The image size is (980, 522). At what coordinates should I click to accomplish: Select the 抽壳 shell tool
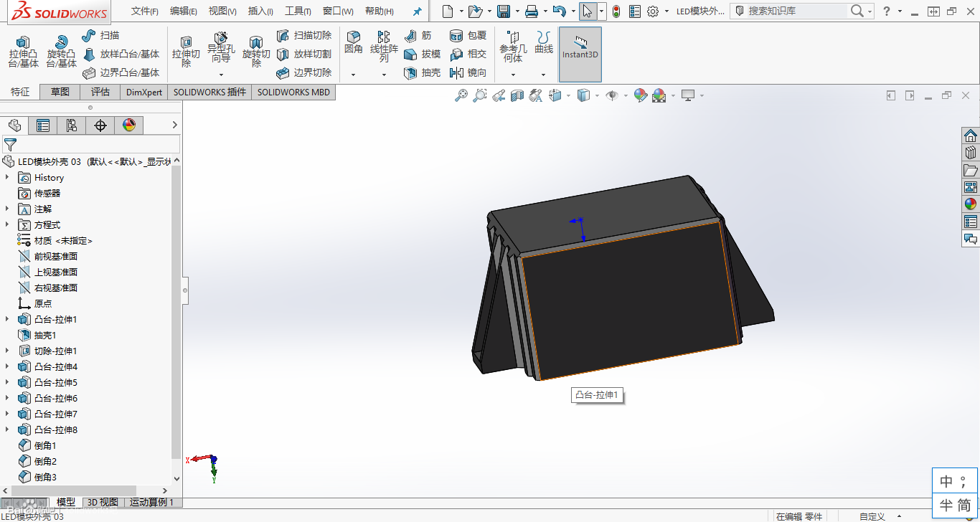(x=423, y=72)
